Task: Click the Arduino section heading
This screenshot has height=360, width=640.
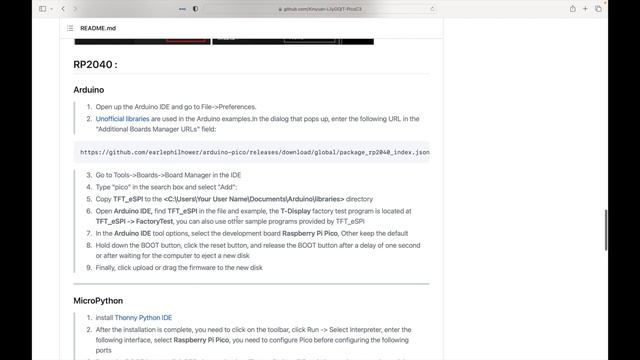Action: pos(89,90)
